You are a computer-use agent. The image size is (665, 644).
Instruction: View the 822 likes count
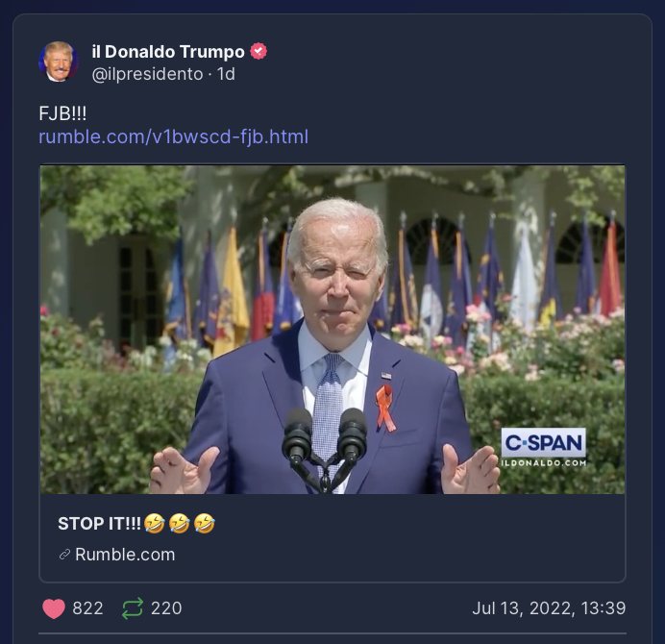tap(87, 608)
